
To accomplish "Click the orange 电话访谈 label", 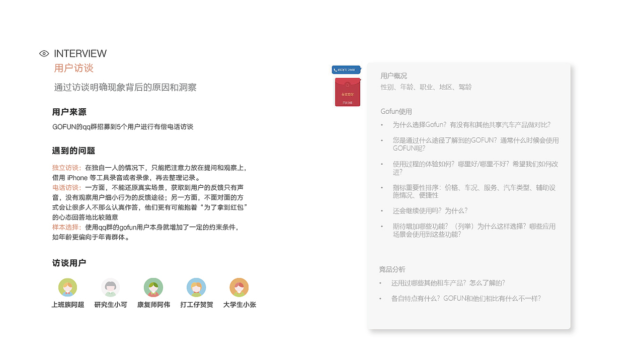I will [67, 187].
